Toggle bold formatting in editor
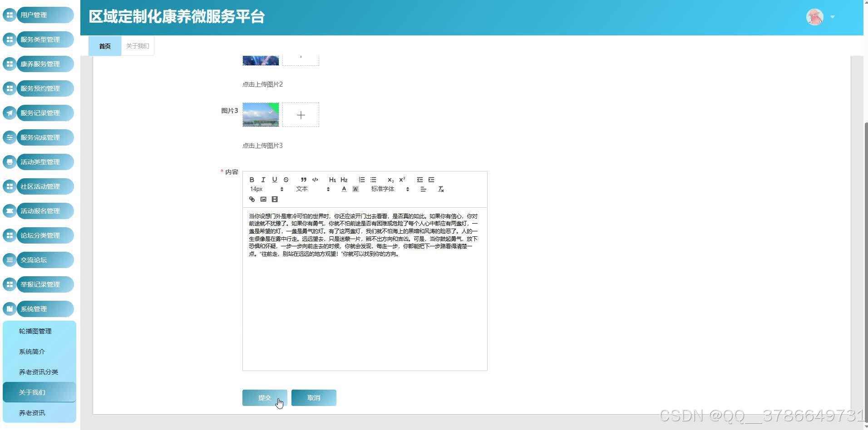This screenshot has height=430, width=868. tap(252, 180)
